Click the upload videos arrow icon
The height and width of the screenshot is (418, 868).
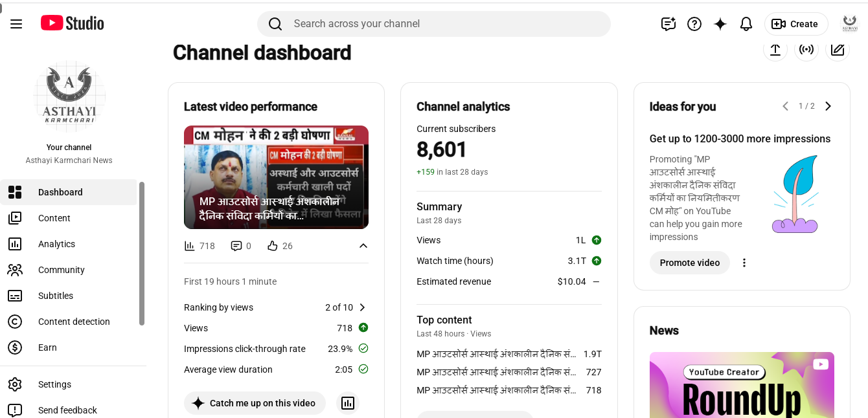coord(775,49)
